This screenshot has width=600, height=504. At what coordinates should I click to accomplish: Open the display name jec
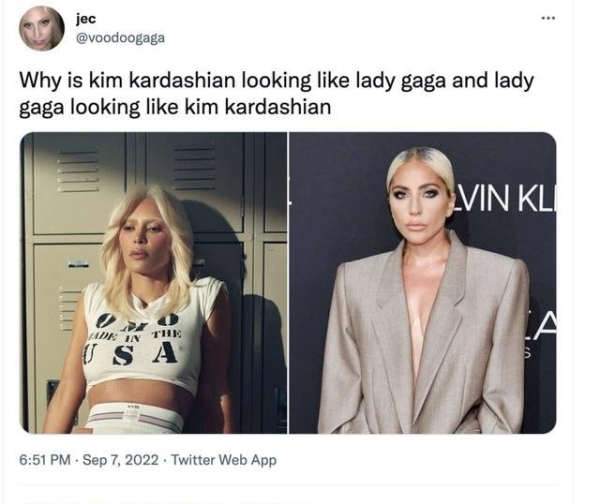click(86, 19)
